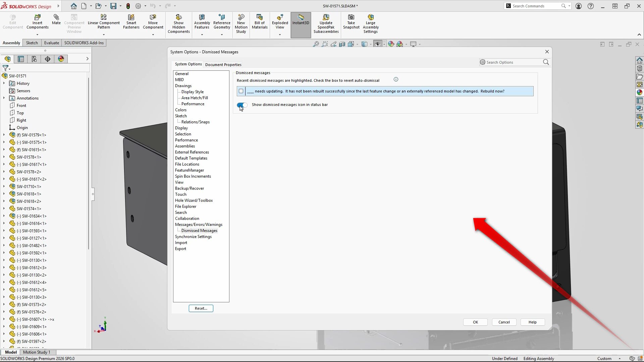Select the Colors options category

click(x=180, y=110)
